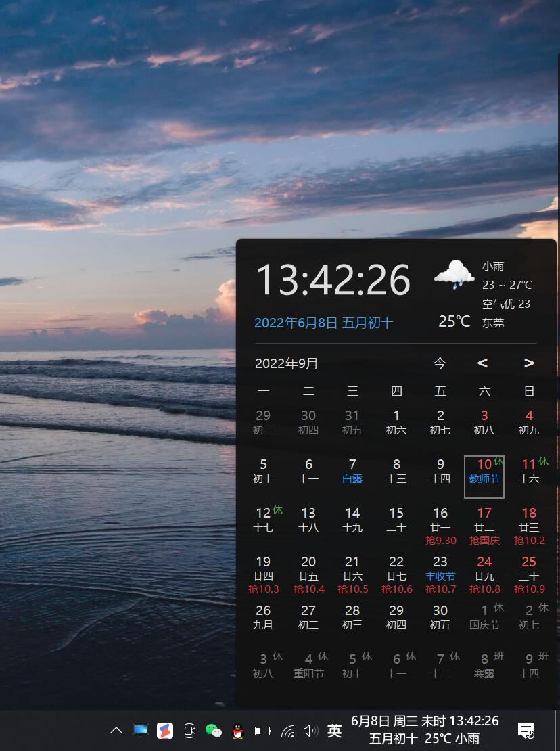Select September 7 白露
Image resolution: width=560 pixels, height=751 pixels.
click(352, 471)
